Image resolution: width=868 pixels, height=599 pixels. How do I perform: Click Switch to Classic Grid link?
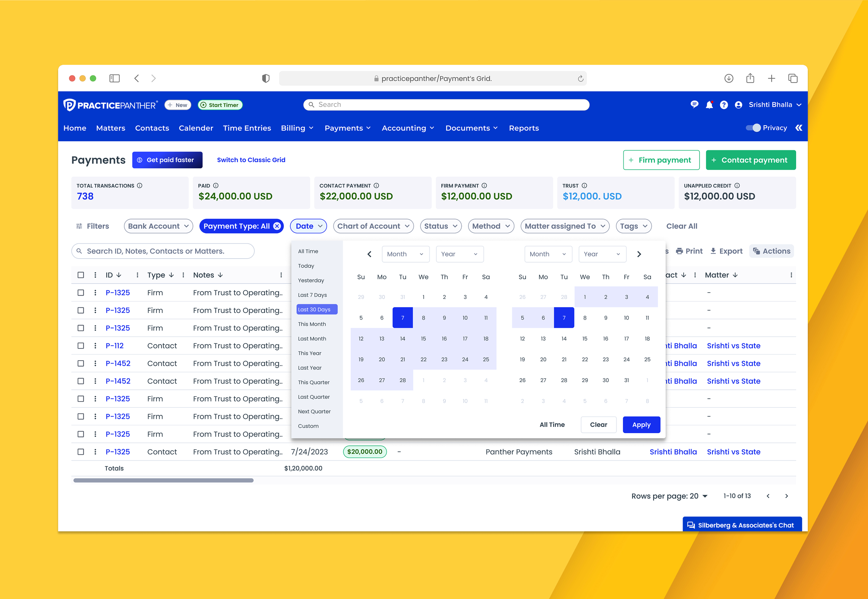click(251, 160)
